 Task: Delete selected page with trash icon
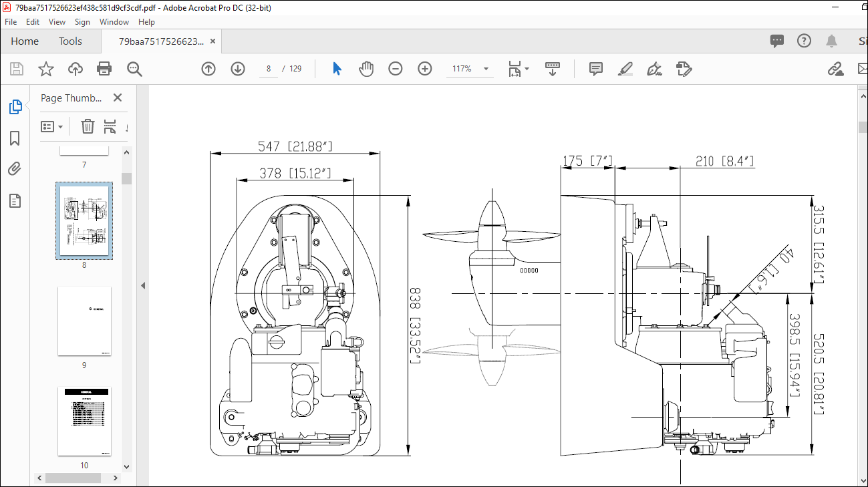coord(88,126)
